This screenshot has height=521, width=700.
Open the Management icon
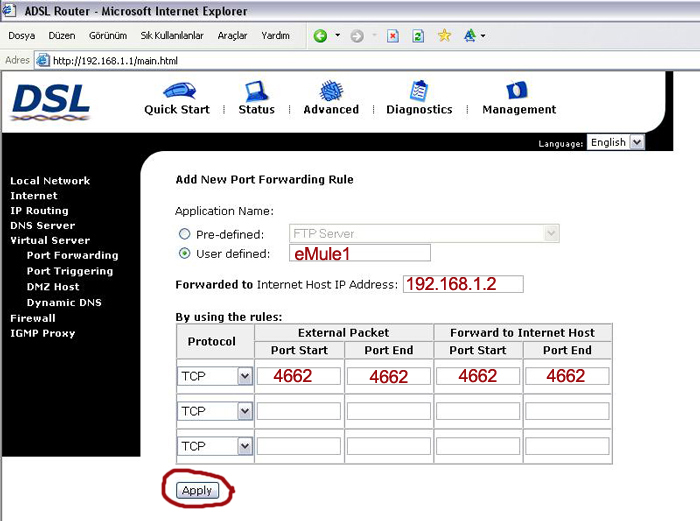click(517, 91)
